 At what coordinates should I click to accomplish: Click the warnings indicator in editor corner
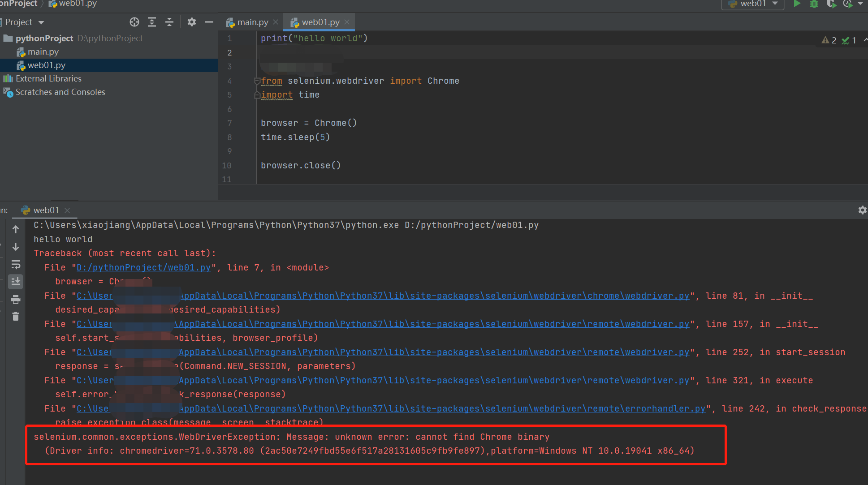(x=829, y=40)
